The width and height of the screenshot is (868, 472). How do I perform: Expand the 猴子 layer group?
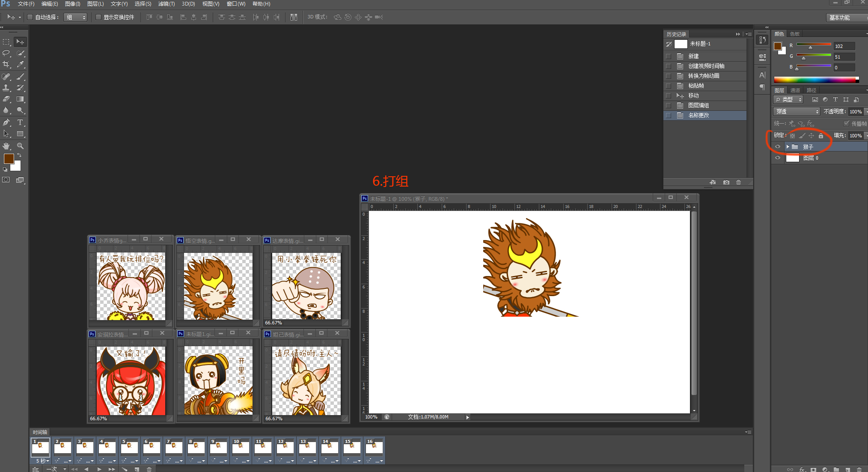point(788,147)
